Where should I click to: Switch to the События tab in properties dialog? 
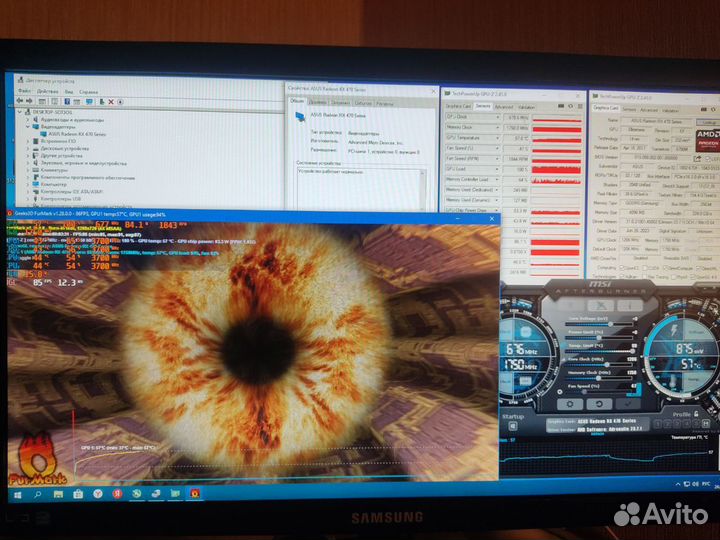tap(363, 103)
